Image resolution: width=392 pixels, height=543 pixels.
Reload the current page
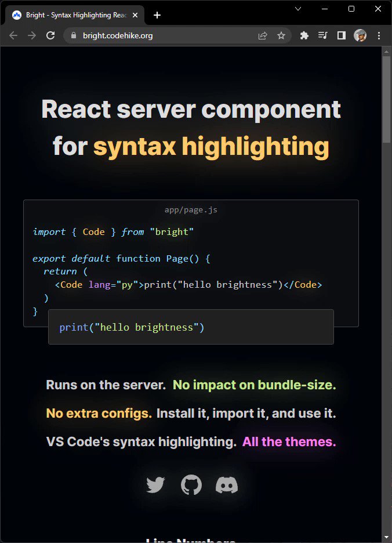50,35
